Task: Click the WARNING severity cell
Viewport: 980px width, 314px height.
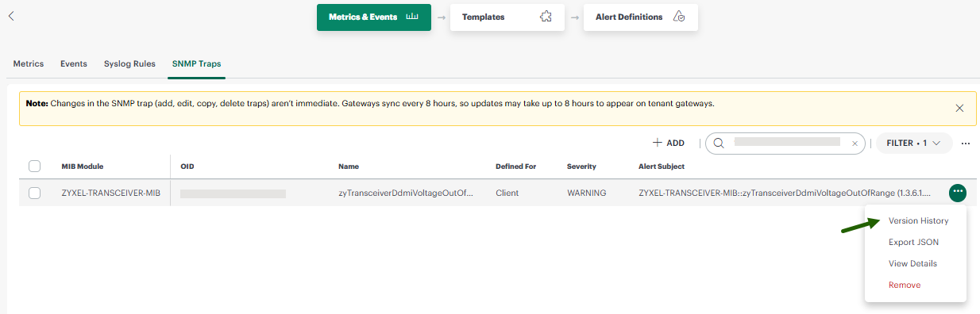Action: coord(587,193)
